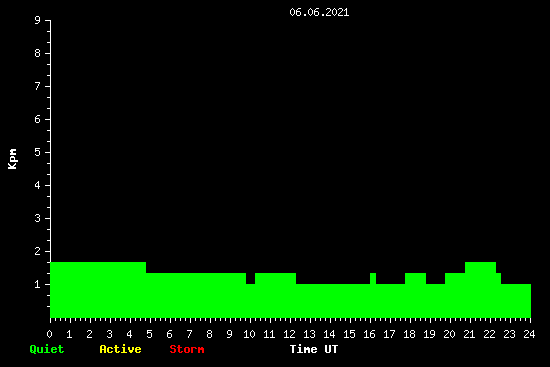
Task: Click hour 18 on the time axis
Action: [x=409, y=334]
